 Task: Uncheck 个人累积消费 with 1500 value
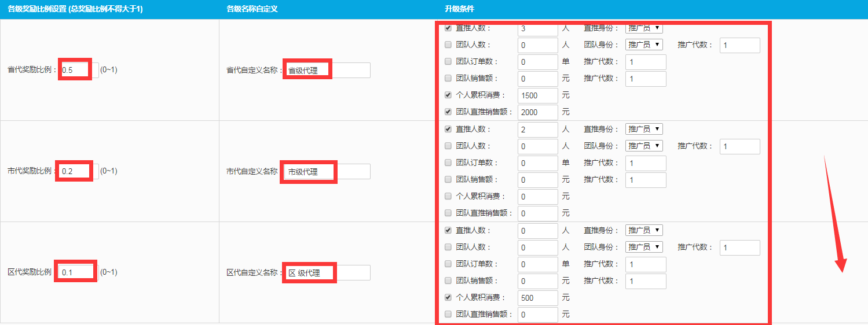448,95
